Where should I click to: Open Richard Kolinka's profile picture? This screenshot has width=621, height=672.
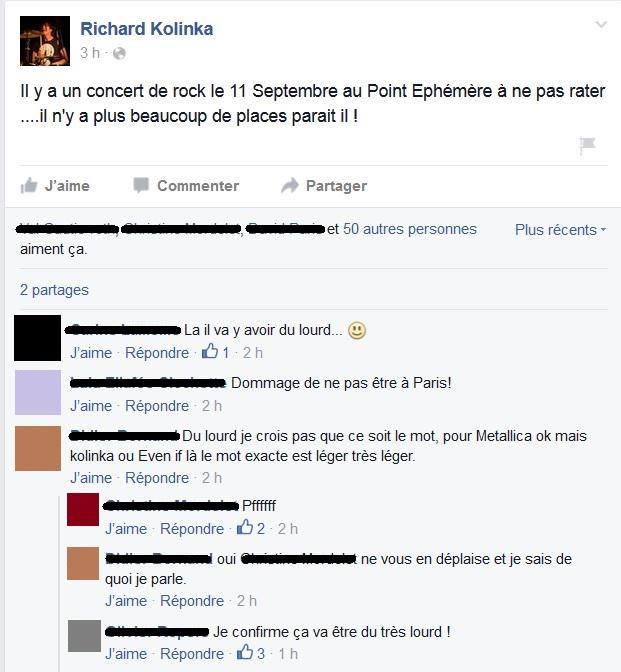click(x=45, y=41)
